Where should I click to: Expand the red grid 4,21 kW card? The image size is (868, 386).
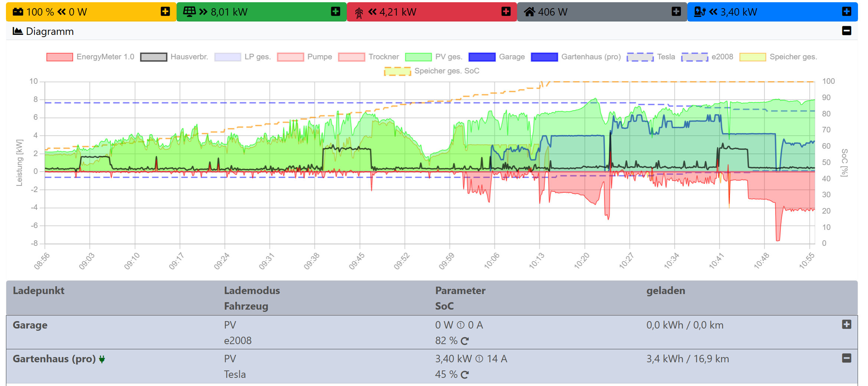click(x=506, y=11)
